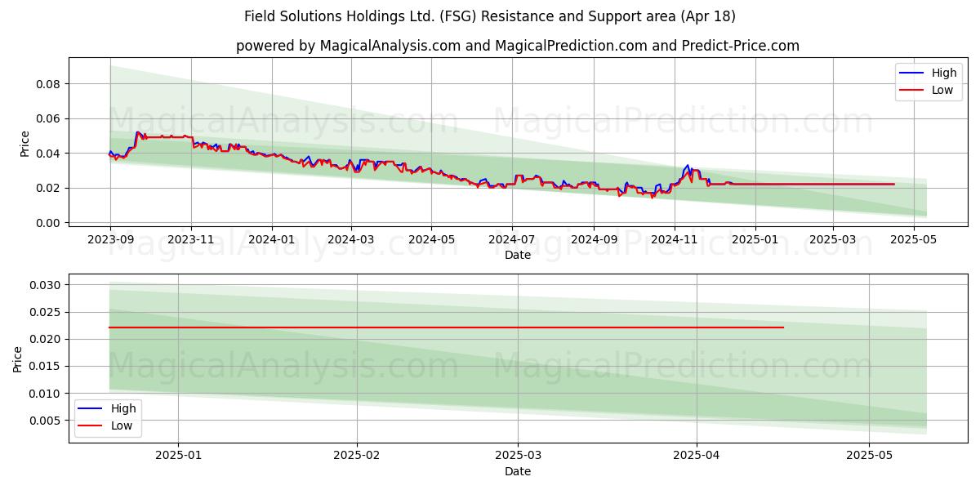Click the 2025-04 label on the bottom chart

(697, 455)
